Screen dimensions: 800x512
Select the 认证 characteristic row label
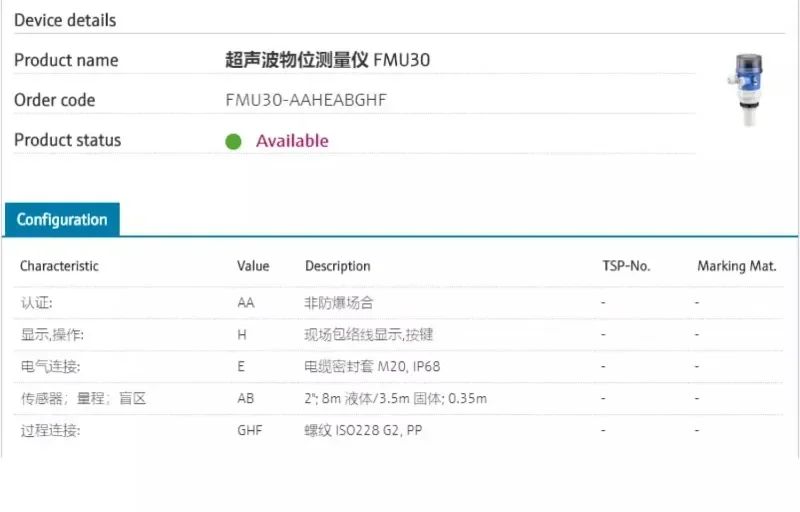(36, 302)
